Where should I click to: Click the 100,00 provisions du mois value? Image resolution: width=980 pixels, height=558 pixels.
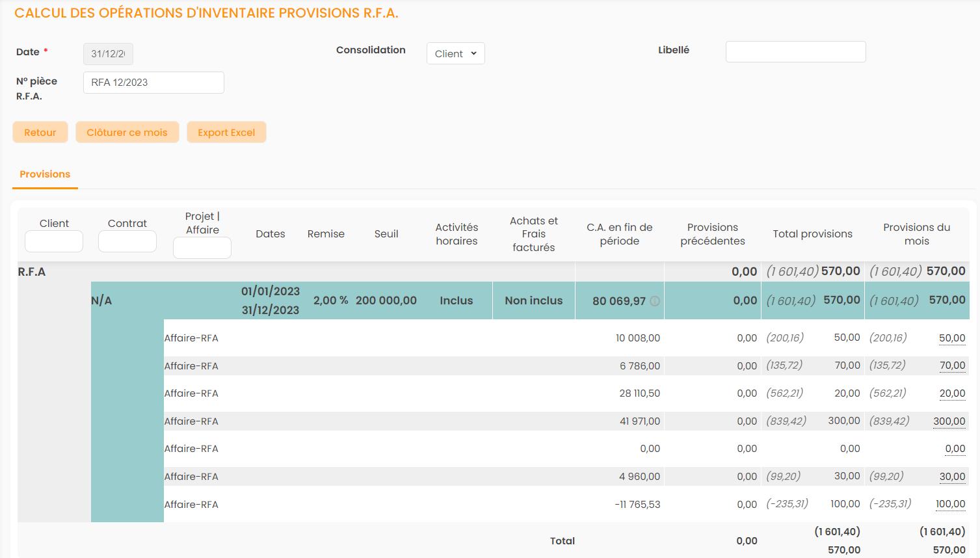click(950, 504)
